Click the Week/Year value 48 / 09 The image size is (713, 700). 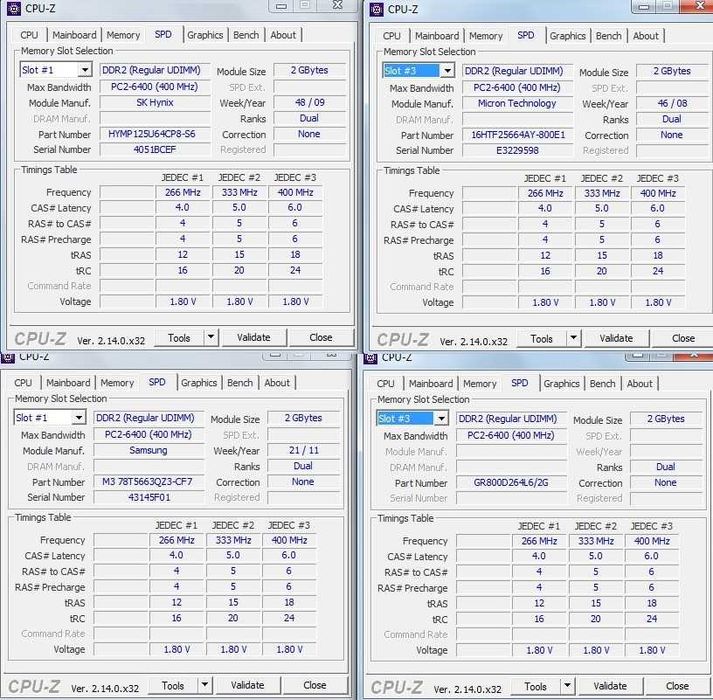tap(310, 103)
